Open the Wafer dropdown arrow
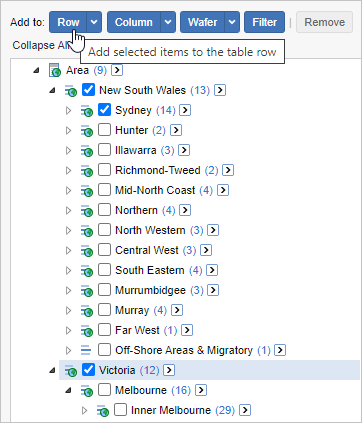362x423 pixels. pyautogui.click(x=232, y=22)
